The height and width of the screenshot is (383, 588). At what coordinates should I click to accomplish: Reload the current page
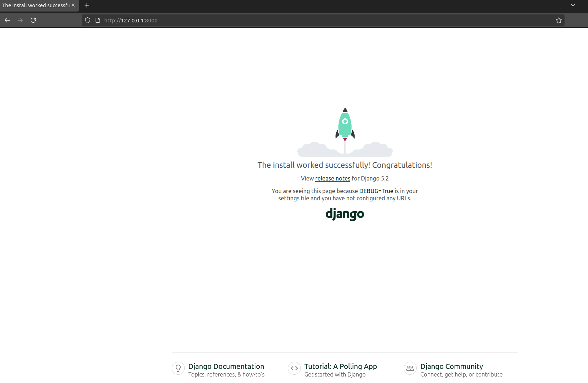point(33,20)
